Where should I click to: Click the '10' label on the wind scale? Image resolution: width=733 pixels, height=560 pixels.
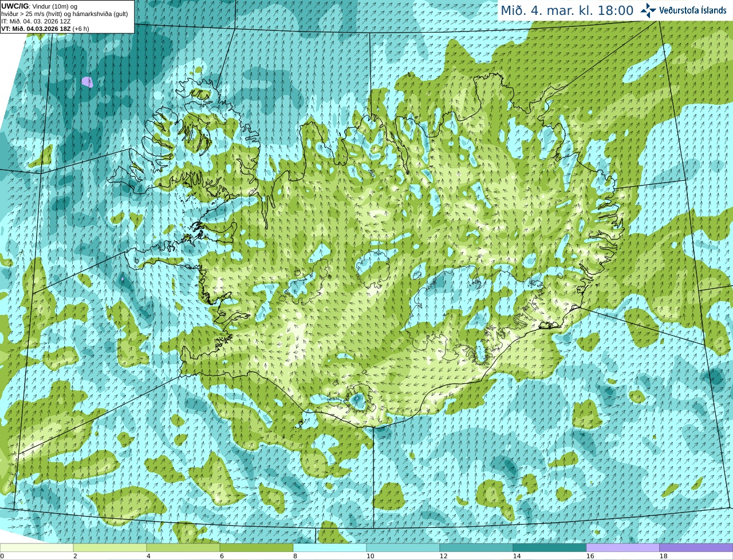pyautogui.click(x=370, y=556)
